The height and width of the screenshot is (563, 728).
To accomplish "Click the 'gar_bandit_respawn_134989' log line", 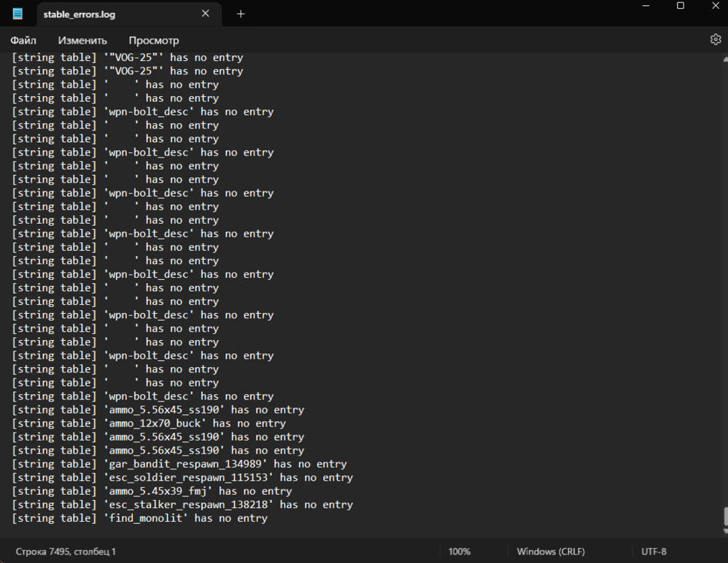I will coord(180,464).
